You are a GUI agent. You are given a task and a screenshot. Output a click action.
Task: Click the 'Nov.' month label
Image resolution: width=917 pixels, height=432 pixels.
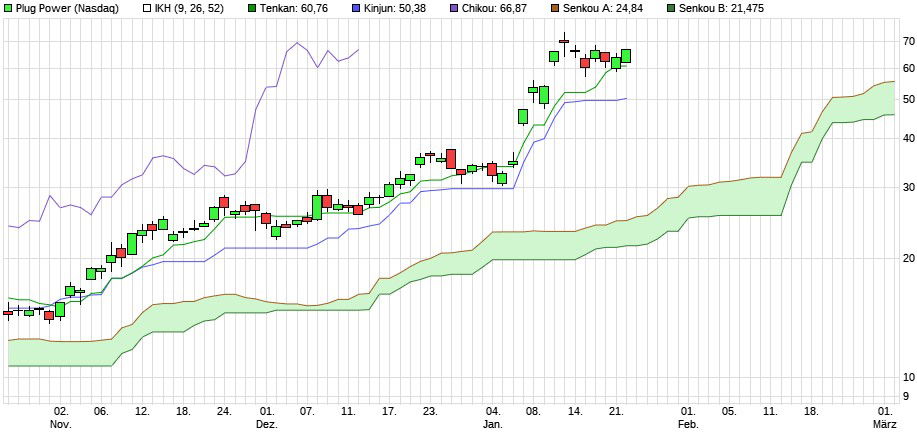click(x=62, y=424)
